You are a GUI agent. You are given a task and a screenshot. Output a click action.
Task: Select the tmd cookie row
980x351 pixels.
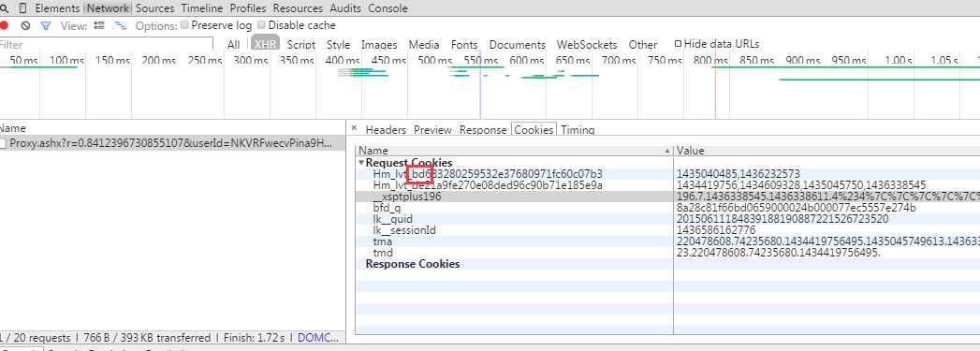point(667,253)
